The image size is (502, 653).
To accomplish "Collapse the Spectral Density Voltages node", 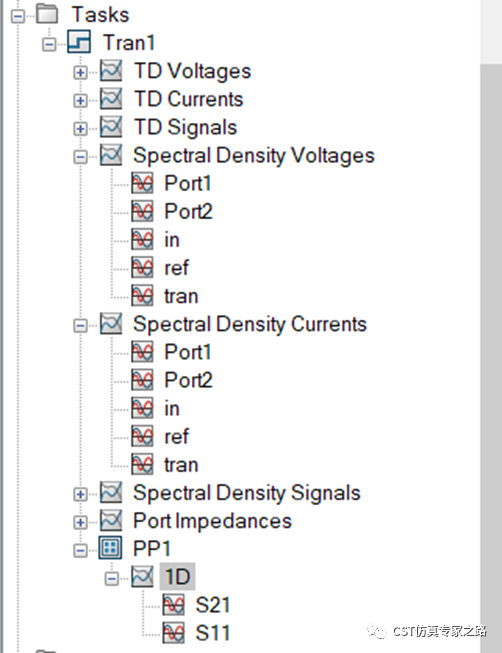I will click(80, 157).
